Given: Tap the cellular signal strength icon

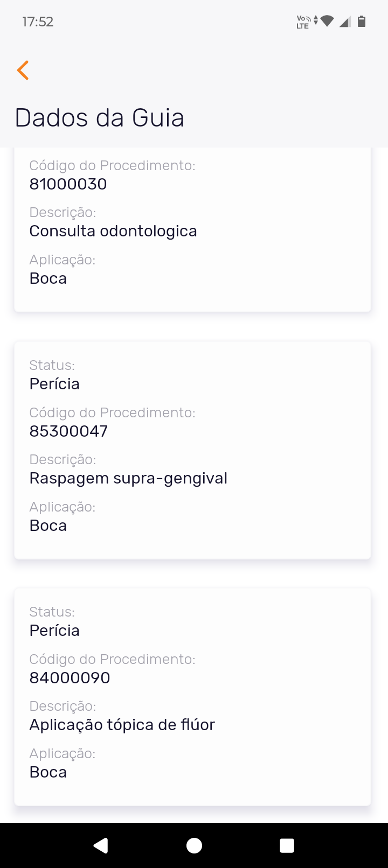Looking at the screenshot, I should pyautogui.click(x=345, y=22).
